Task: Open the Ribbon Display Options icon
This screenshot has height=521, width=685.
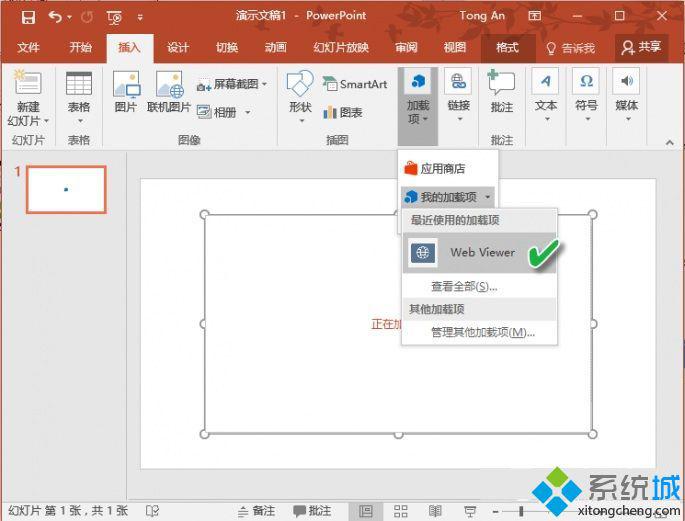Action: [x=534, y=16]
